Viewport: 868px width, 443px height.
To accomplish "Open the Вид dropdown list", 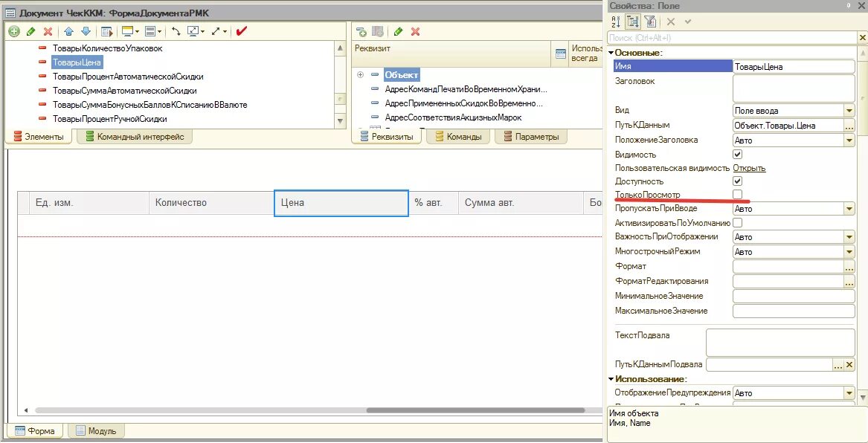I will coord(849,111).
